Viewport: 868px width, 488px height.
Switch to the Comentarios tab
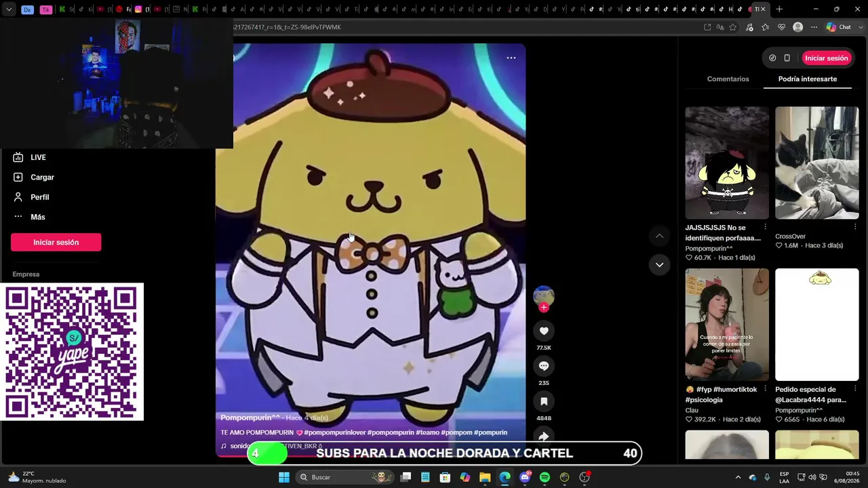[728, 79]
